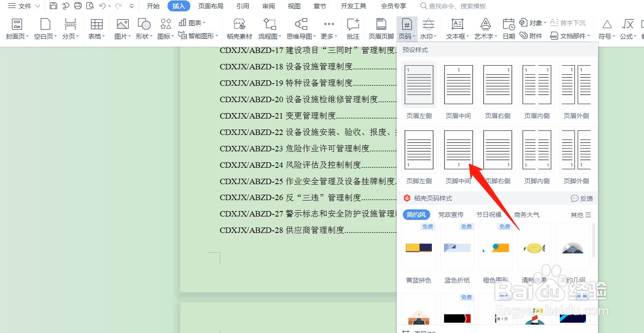Select the 党政宣传 style category
Viewport: 644px width, 333px height.
pos(451,214)
